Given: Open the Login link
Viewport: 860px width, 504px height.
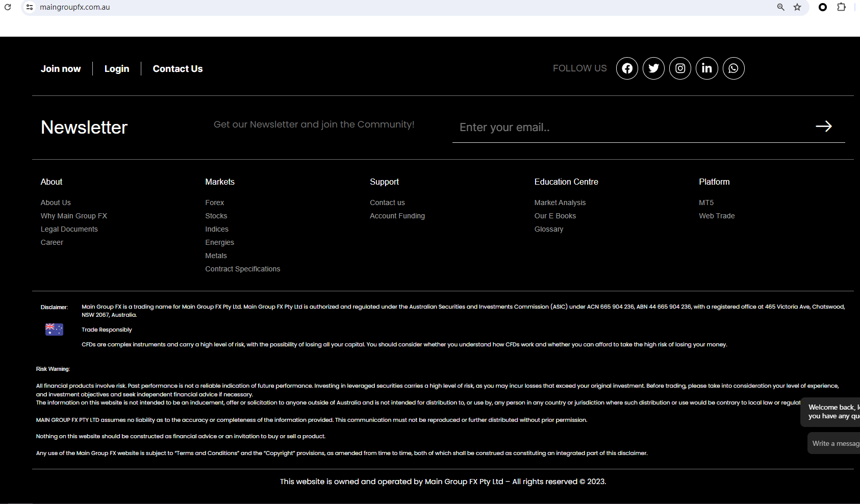Looking at the screenshot, I should pos(117,69).
